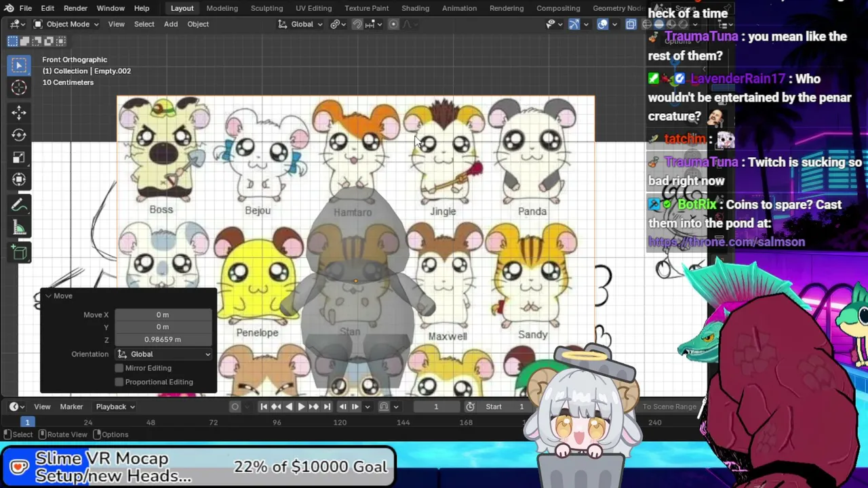Open the timeline View menu

click(42, 407)
